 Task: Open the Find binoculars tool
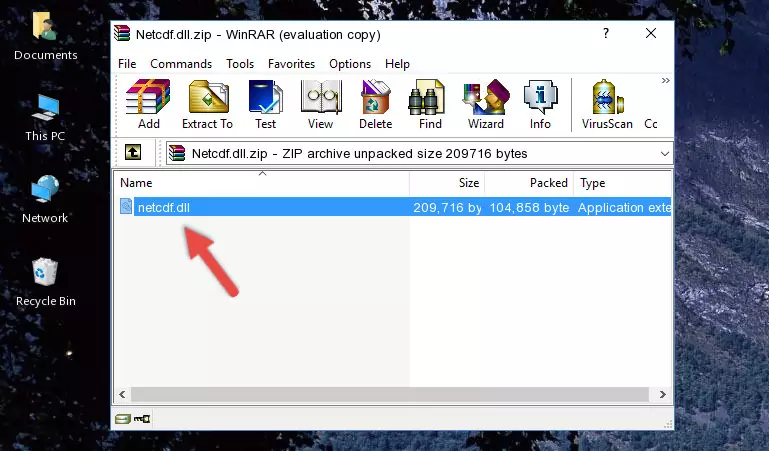pyautogui.click(x=430, y=104)
